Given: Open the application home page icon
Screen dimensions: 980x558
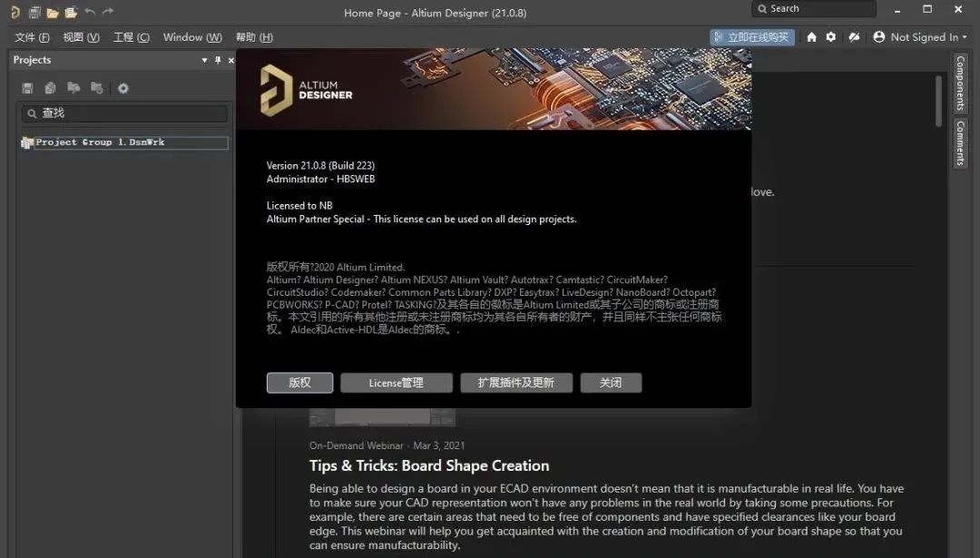Looking at the screenshot, I should tap(811, 37).
